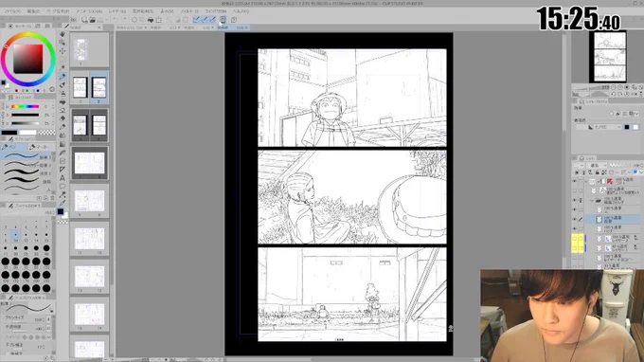This screenshot has width=644, height=362.
Task: Click the New file toolbar icon
Action: point(84,20)
